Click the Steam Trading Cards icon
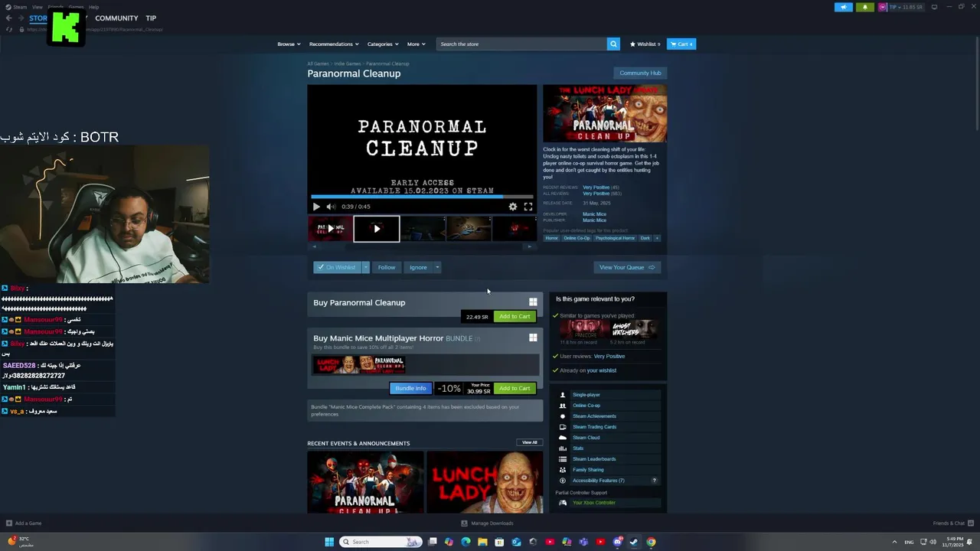The height and width of the screenshot is (551, 980). [563, 427]
